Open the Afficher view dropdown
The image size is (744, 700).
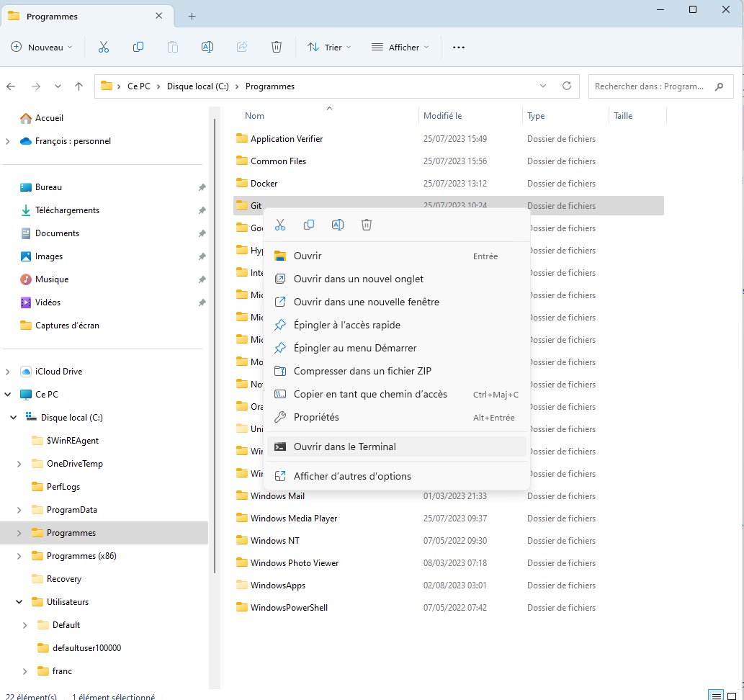coord(400,48)
